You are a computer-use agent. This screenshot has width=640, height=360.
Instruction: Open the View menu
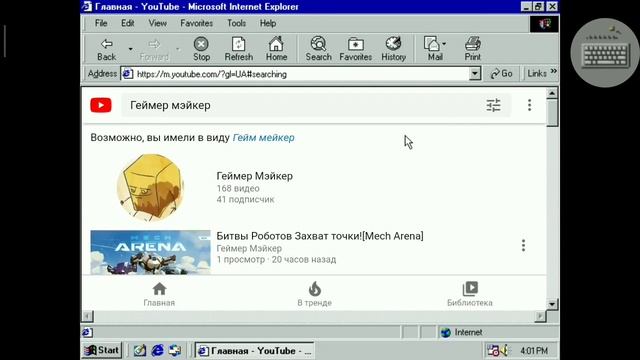coord(157,23)
